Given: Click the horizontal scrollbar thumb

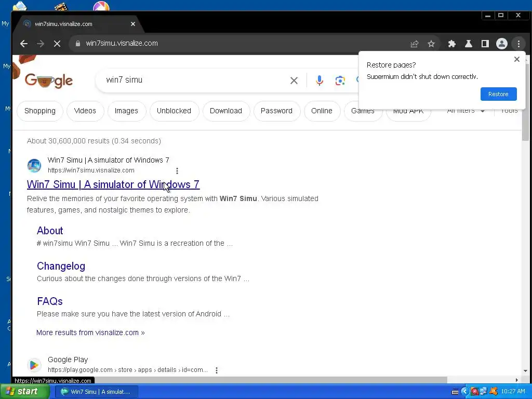Looking at the screenshot, I should coord(230,380).
